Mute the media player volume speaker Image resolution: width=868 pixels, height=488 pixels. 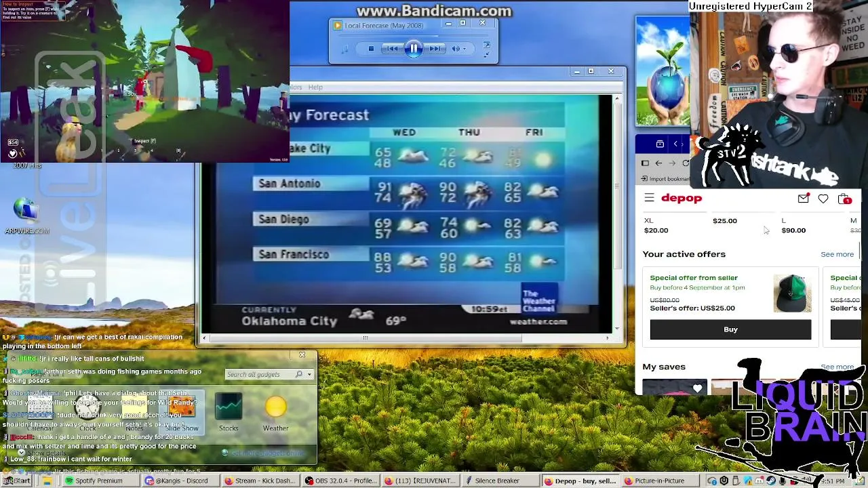pos(456,49)
